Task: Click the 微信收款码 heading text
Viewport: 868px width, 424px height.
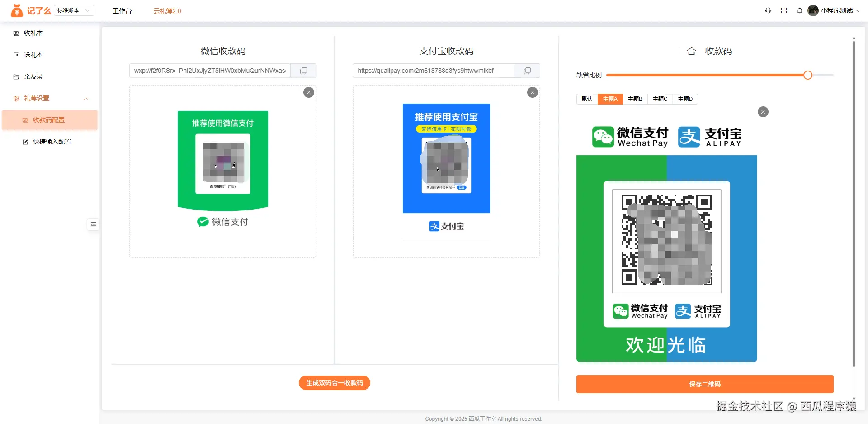Action: [x=223, y=51]
